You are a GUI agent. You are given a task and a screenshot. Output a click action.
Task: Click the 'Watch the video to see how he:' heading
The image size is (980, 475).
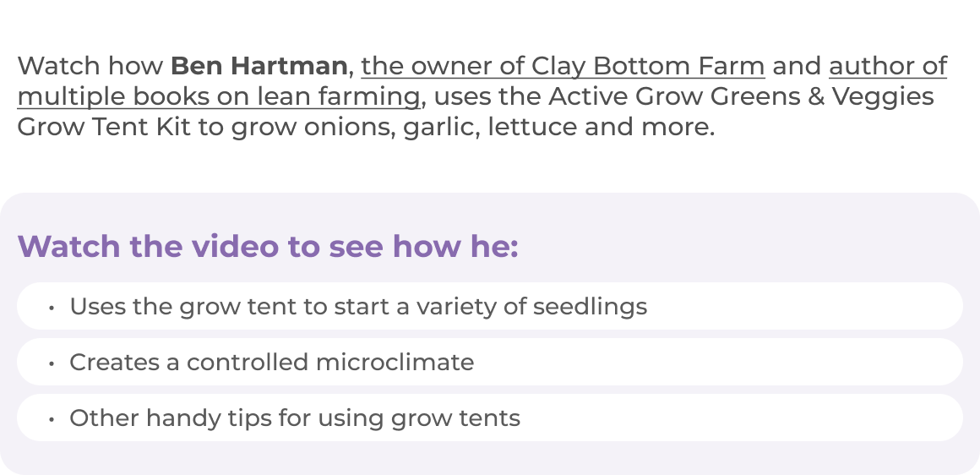click(268, 246)
